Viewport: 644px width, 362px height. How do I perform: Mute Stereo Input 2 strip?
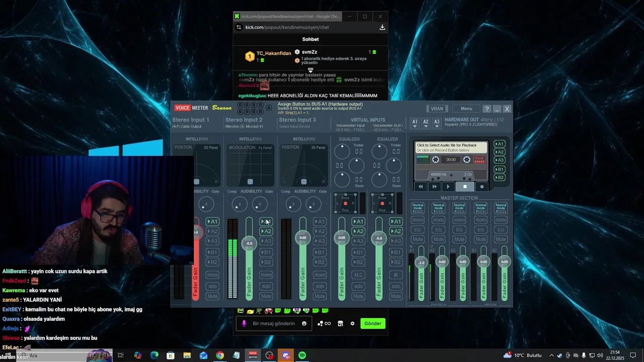266,296
